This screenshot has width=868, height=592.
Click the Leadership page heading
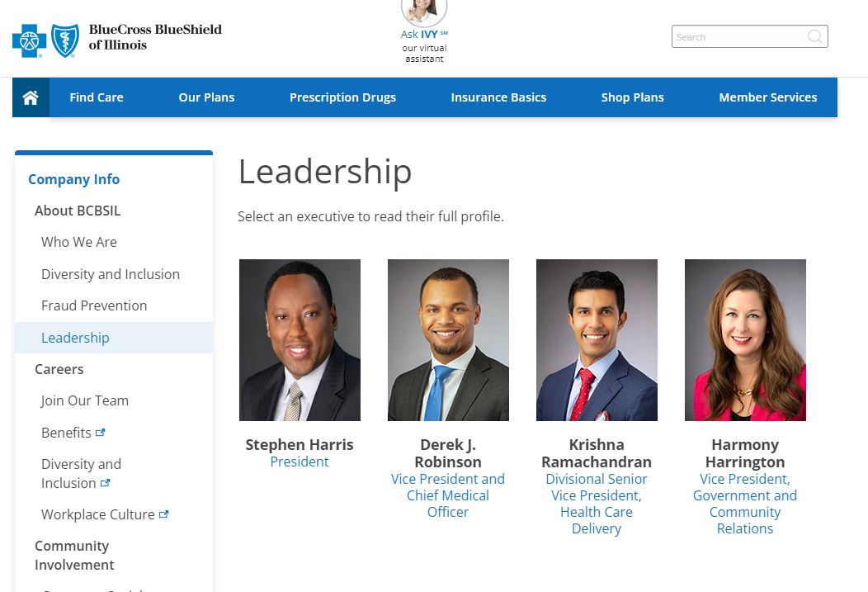pos(325,171)
